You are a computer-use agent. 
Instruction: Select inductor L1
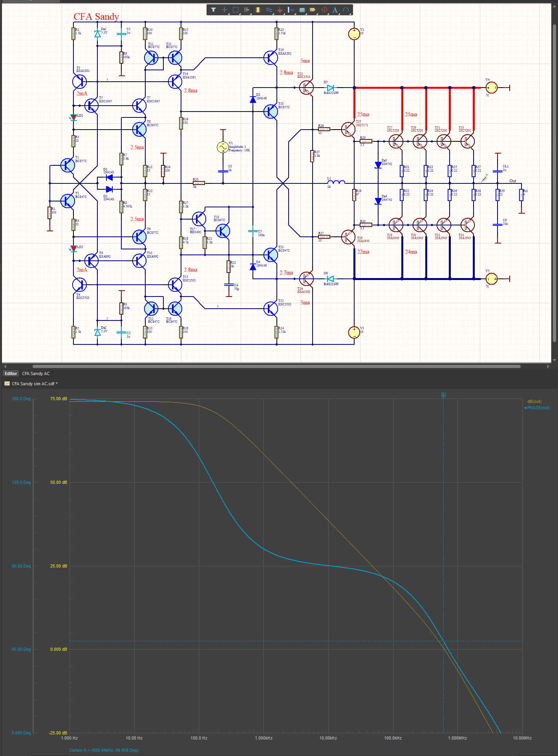336,182
